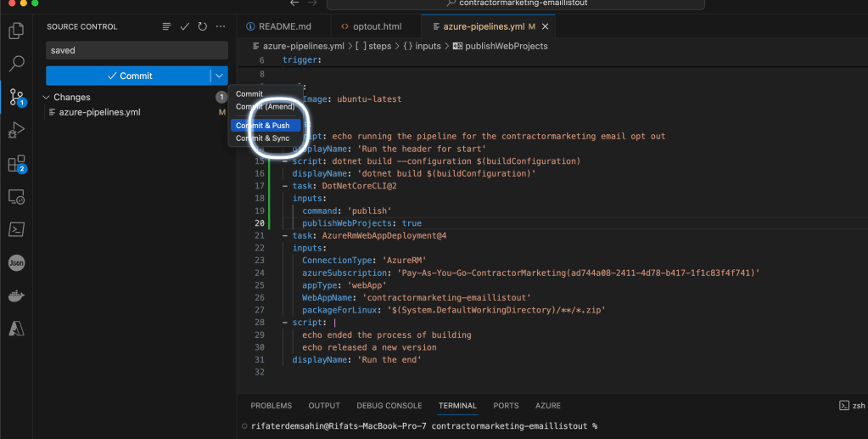Click the packageForLinux line 27
The height and width of the screenshot is (439, 868).
(454, 311)
